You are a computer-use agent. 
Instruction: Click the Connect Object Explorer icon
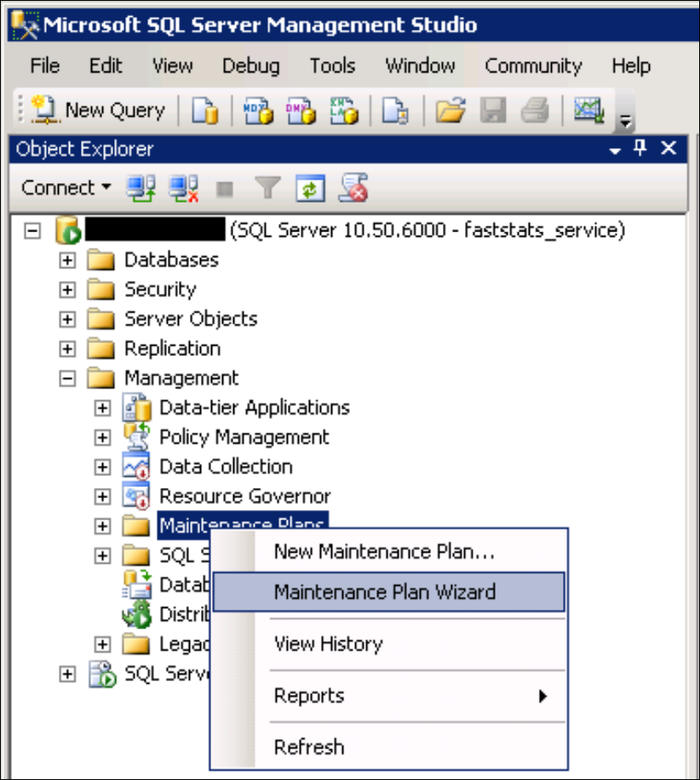tap(141, 188)
